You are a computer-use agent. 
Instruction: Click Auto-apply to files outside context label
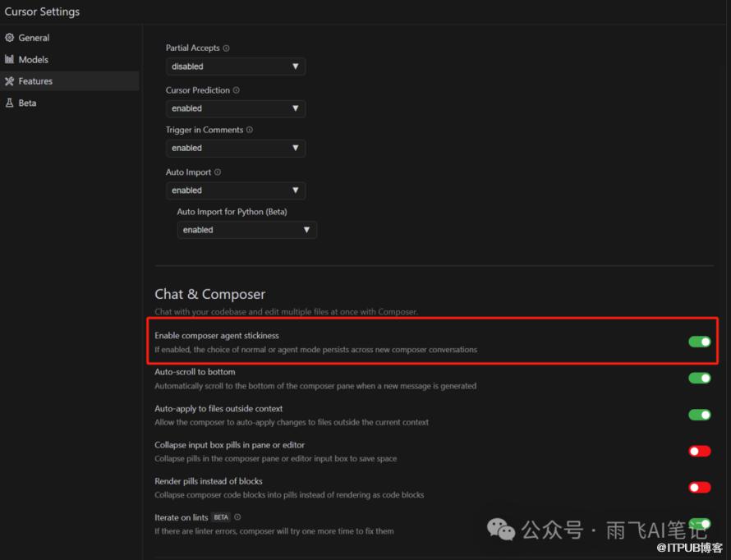[x=218, y=409]
